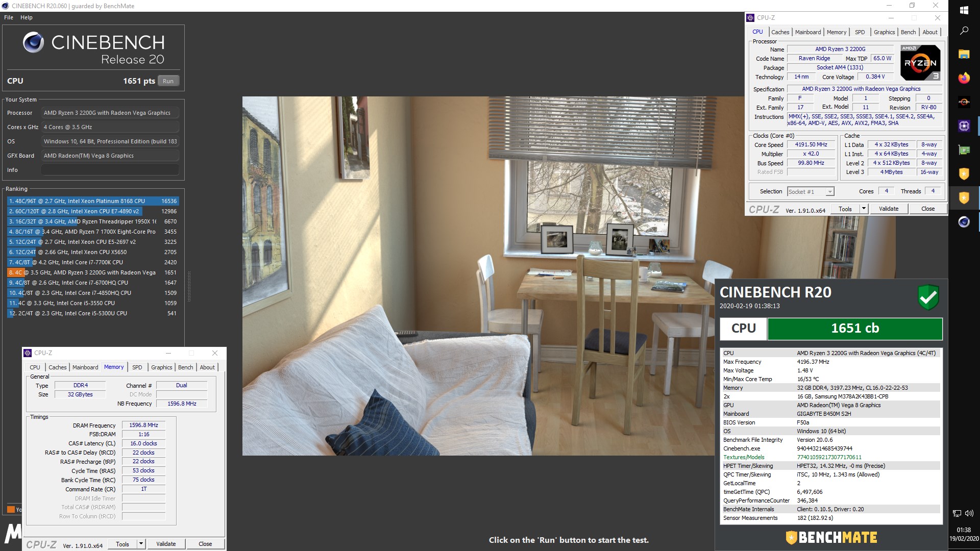Open Bench tab in top-right CPU-Z
This screenshot has height=551, width=980.
[908, 32]
